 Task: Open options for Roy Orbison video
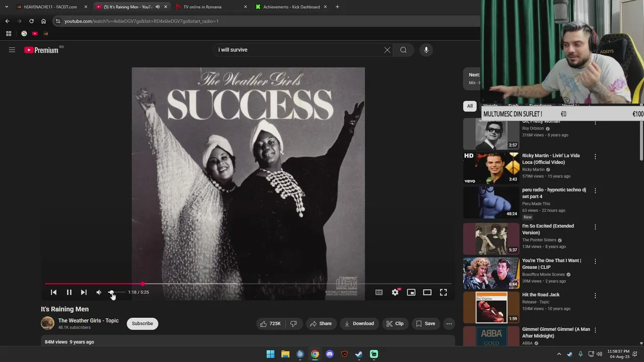click(x=595, y=122)
